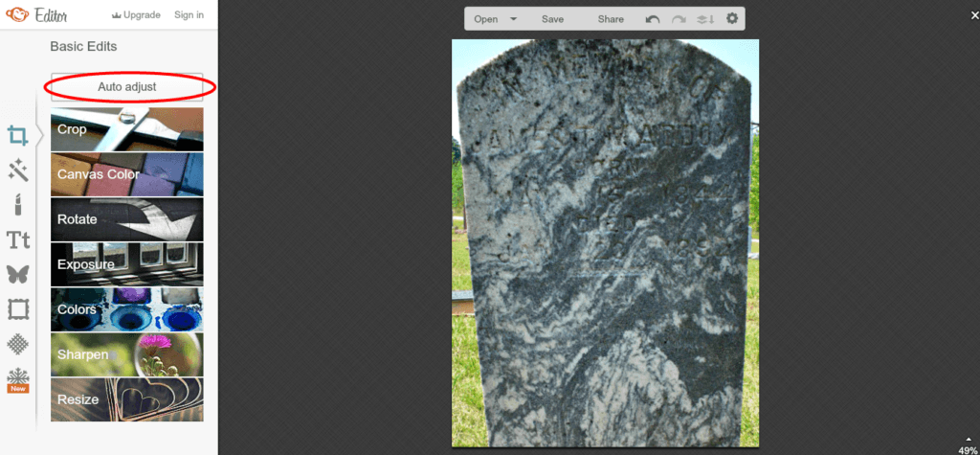The height and width of the screenshot is (455, 980).
Task: Click the layers icon in top toolbar
Action: [x=706, y=19]
